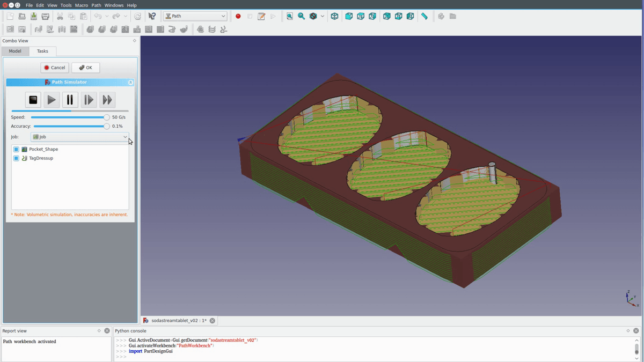This screenshot has height=362, width=644.
Task: Switch to the isometric view icon
Action: click(x=334, y=16)
